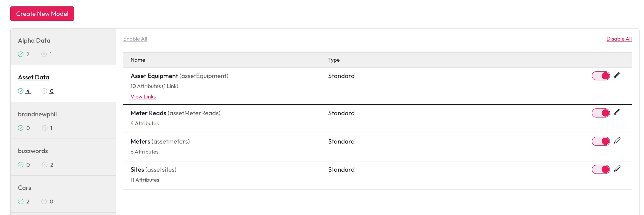
Task: Switch off the Meters model toggle
Action: pos(600,141)
